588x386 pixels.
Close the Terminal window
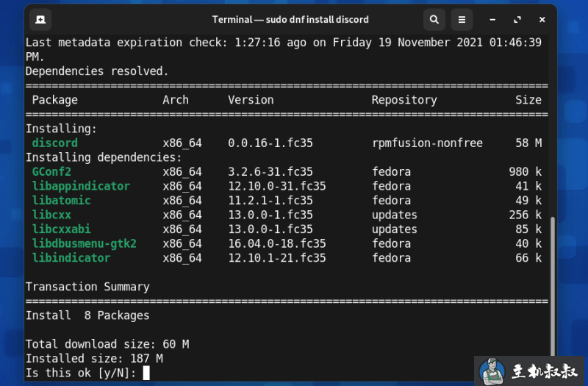542,20
